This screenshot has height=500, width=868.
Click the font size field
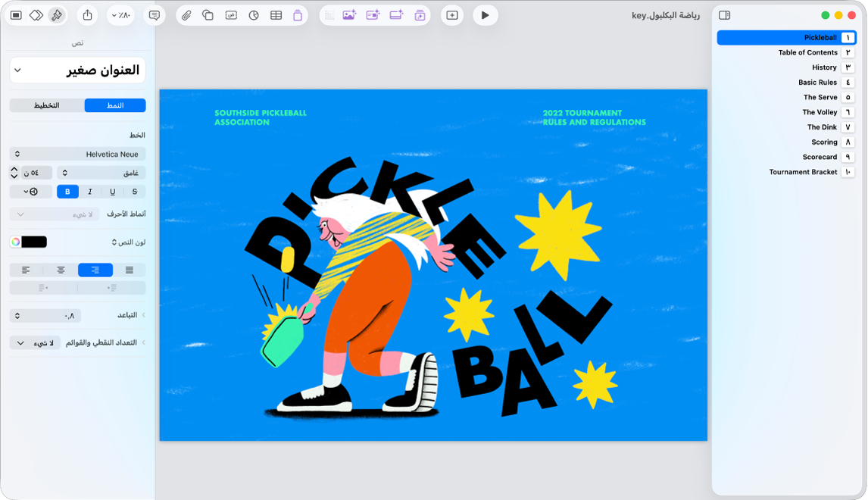click(x=36, y=173)
